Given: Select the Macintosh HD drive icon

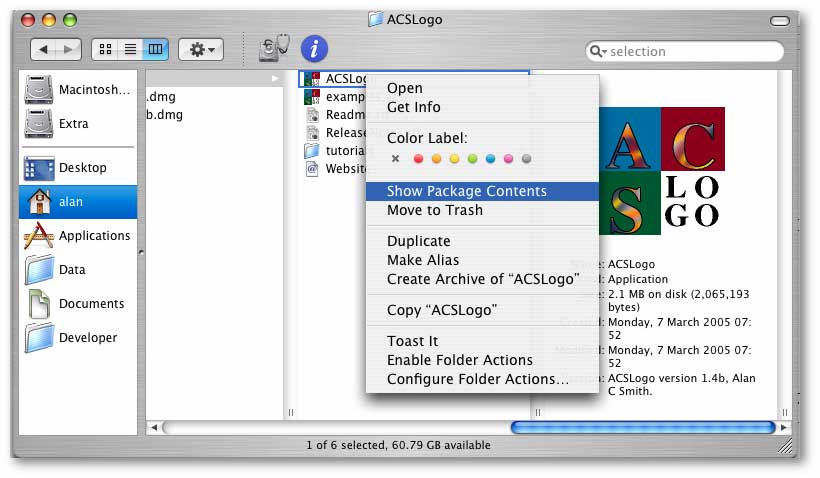Looking at the screenshot, I should 39,90.
